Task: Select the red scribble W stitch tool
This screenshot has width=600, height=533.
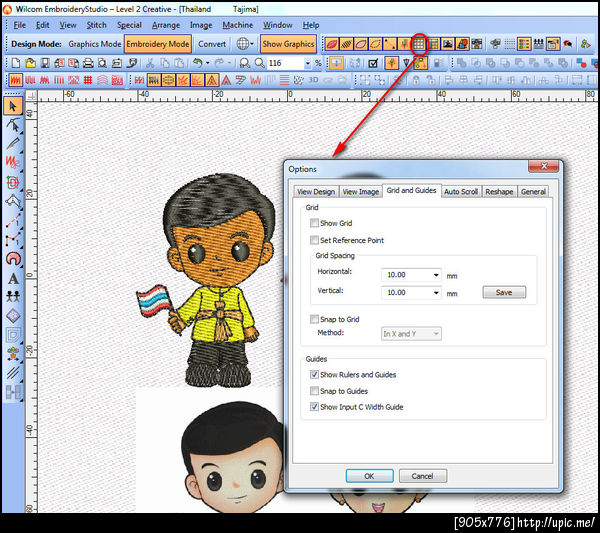Action: [x=13, y=162]
